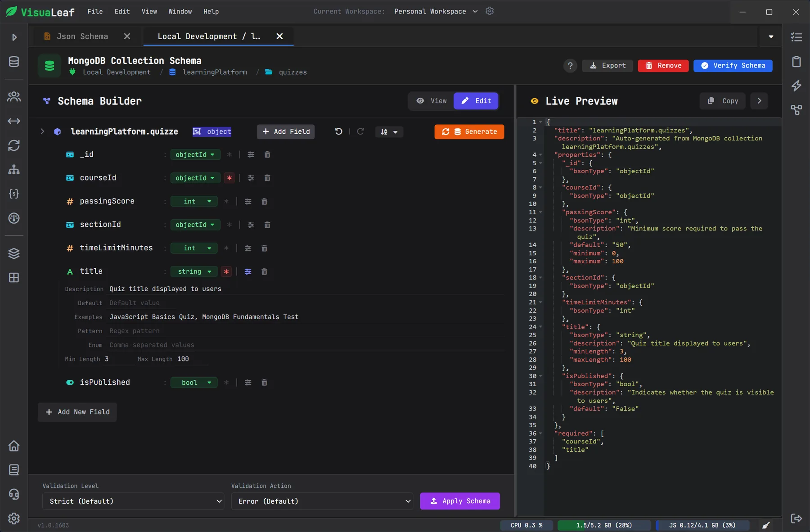The width and height of the screenshot is (810, 532).
Task: Open the Personal Workspace dropdown
Action: click(x=436, y=11)
